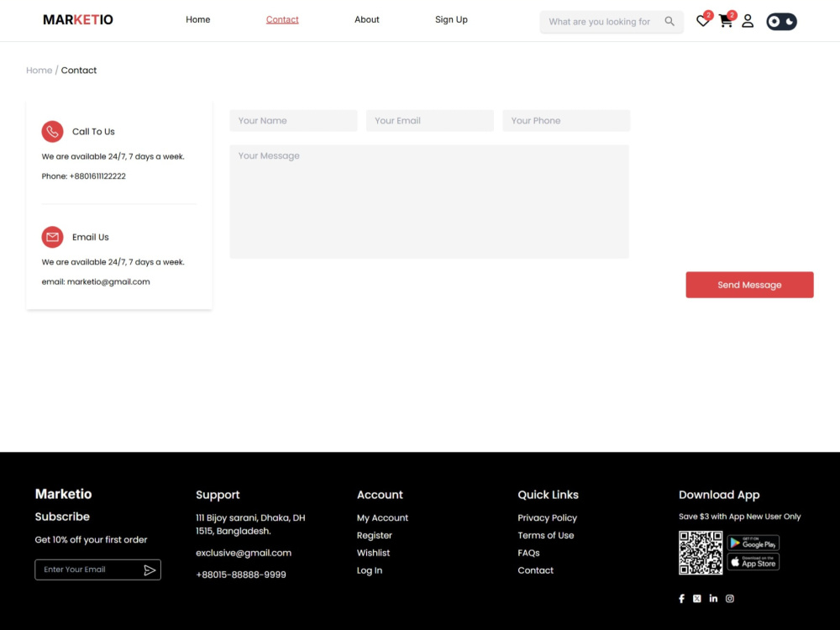Open the X (Twitter) social icon
This screenshot has width=840, height=630.
(696, 598)
